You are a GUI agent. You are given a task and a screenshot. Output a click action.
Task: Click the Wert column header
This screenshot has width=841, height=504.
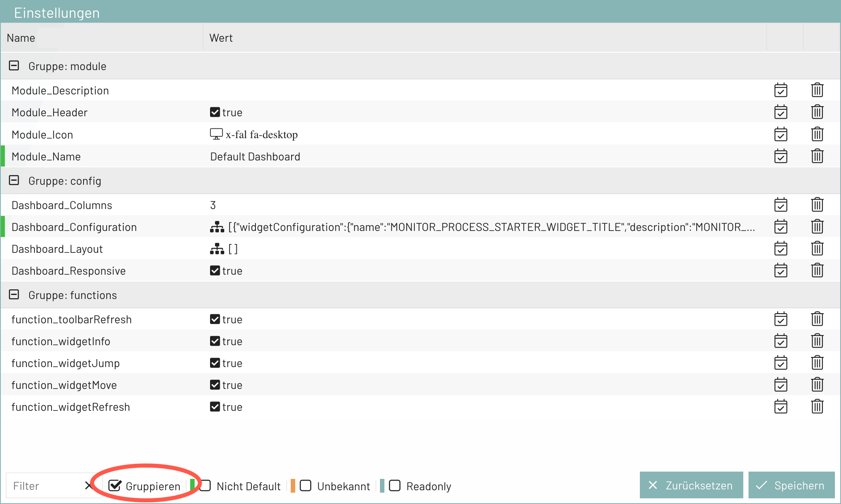[221, 38]
